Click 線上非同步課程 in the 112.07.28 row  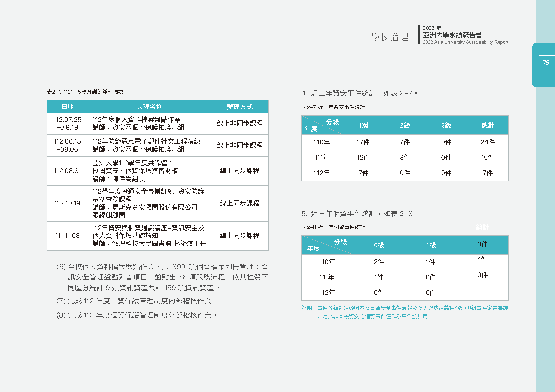point(240,123)
